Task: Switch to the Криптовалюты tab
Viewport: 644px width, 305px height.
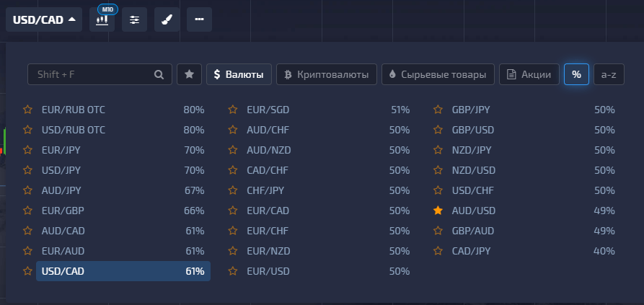Action: click(327, 74)
